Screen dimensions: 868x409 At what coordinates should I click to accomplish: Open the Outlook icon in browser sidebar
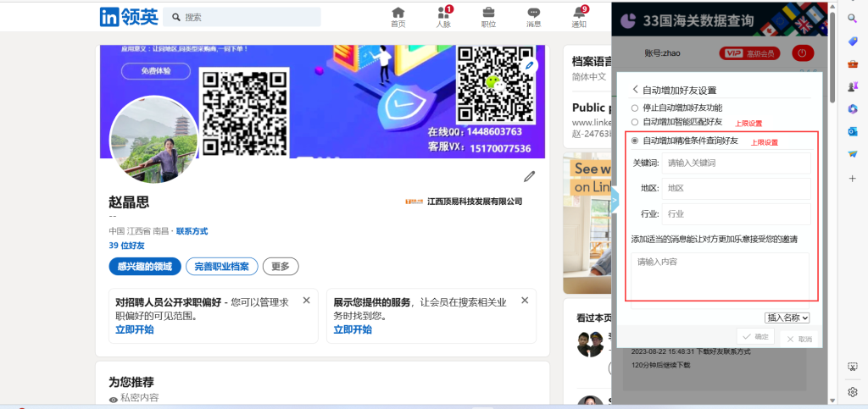[x=853, y=131]
